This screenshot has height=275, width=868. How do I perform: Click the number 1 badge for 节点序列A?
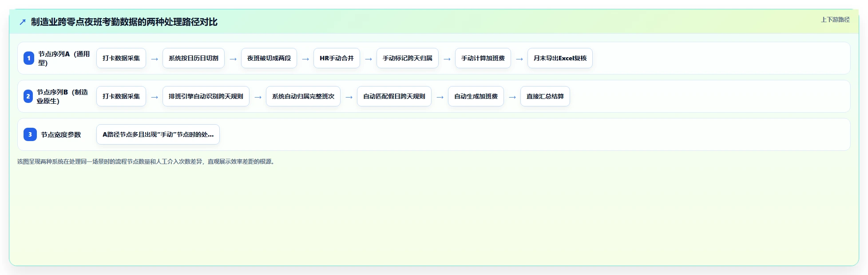point(29,58)
